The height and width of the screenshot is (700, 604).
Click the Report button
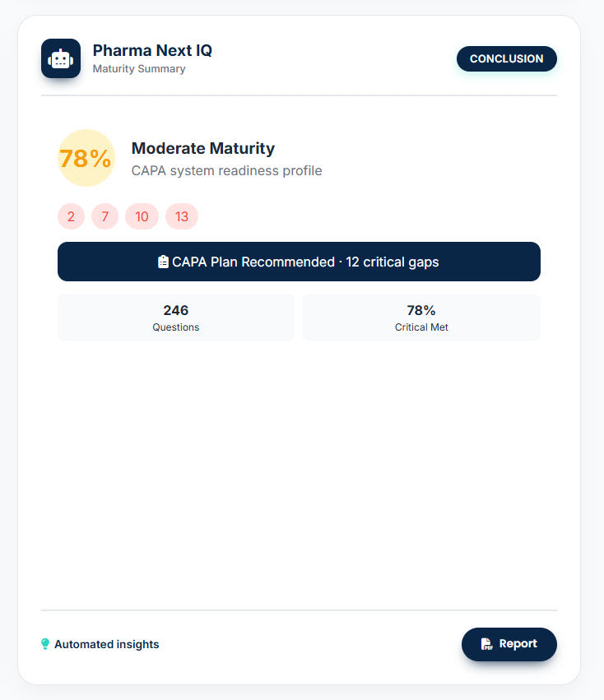click(x=509, y=644)
